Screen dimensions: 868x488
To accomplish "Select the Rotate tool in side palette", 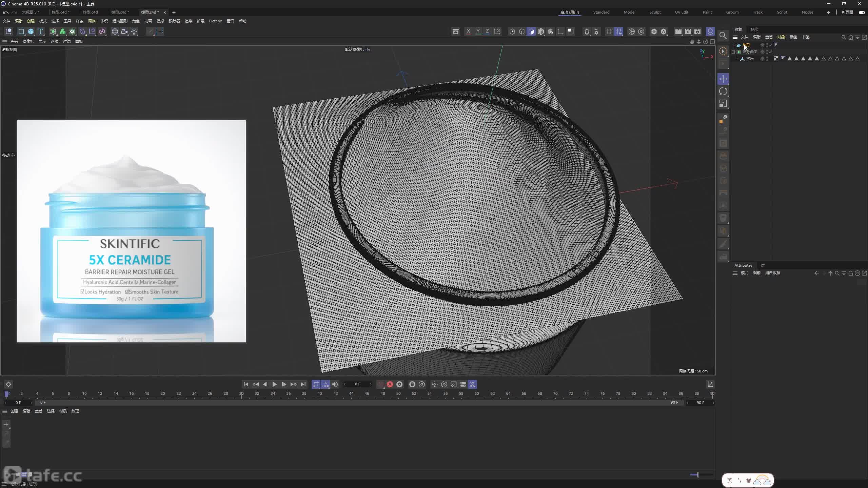I will coord(723,91).
